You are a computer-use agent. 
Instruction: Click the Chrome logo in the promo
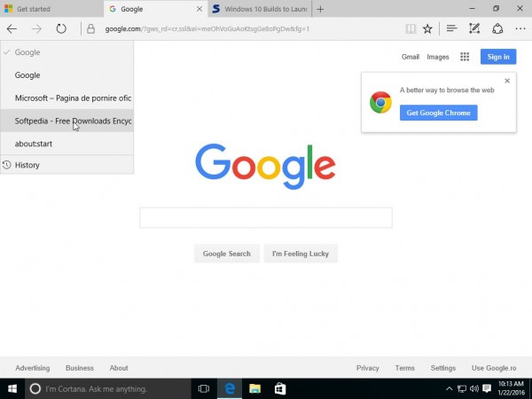[x=380, y=102]
